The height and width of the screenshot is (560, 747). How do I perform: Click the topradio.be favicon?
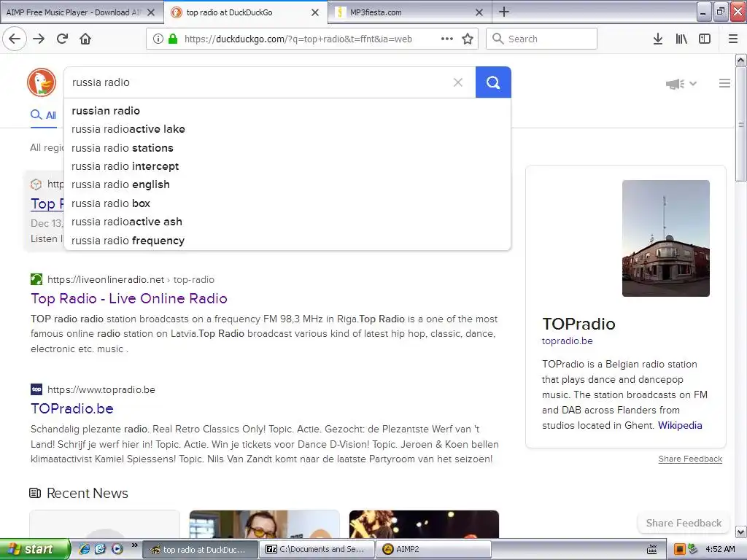36,389
